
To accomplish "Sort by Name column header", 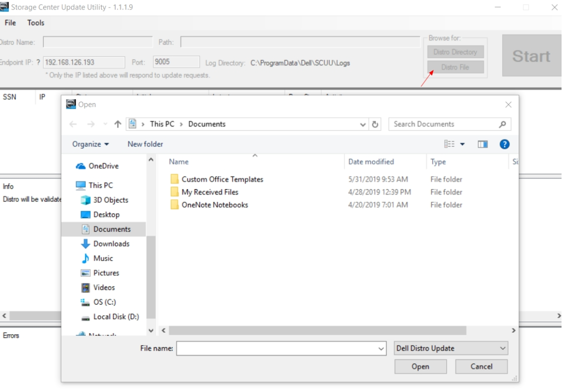I will coord(178,162).
